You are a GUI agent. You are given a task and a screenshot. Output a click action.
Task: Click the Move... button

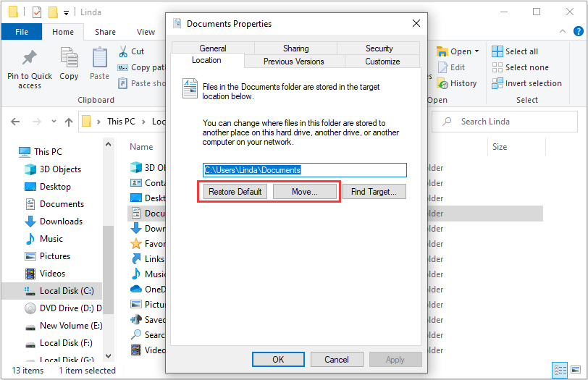(304, 192)
